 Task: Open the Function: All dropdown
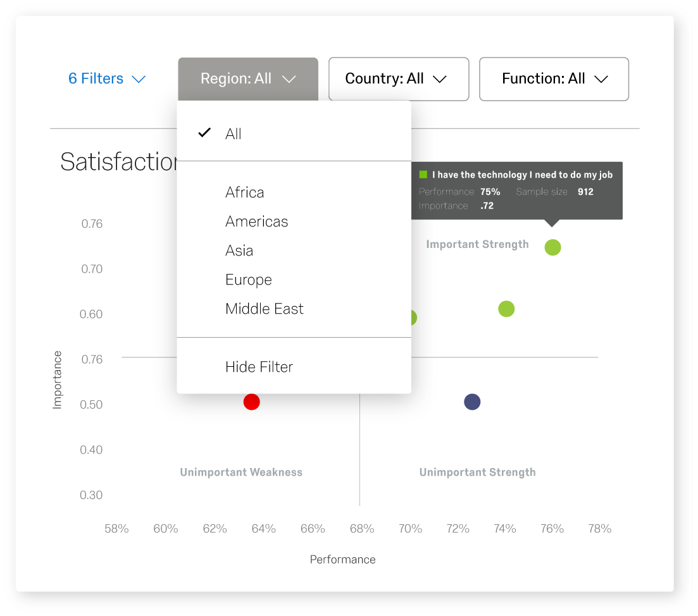pyautogui.click(x=554, y=79)
